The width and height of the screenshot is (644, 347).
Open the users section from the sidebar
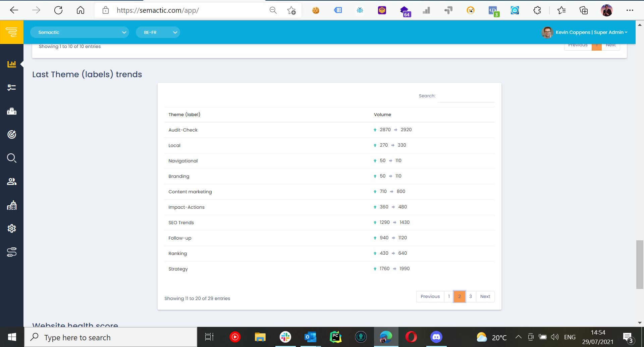coord(12,181)
